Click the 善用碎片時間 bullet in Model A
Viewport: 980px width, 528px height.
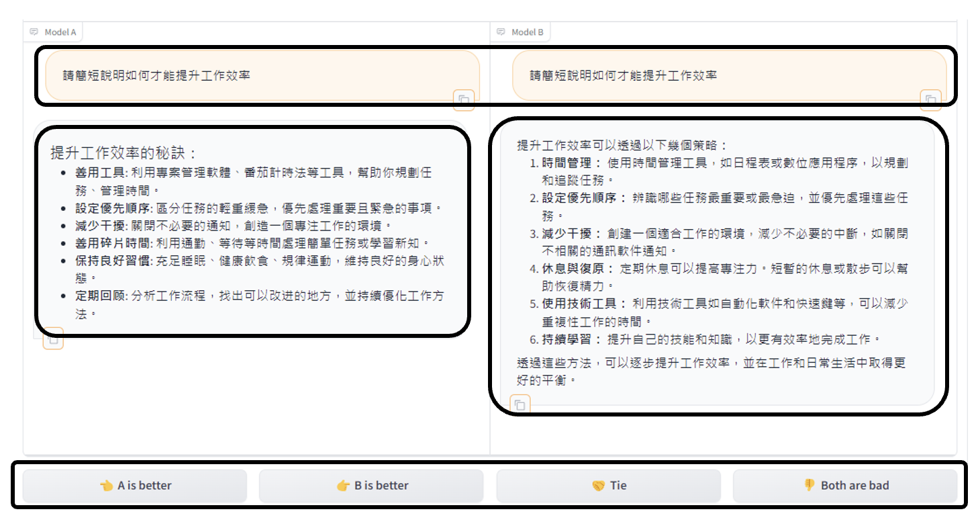99,243
